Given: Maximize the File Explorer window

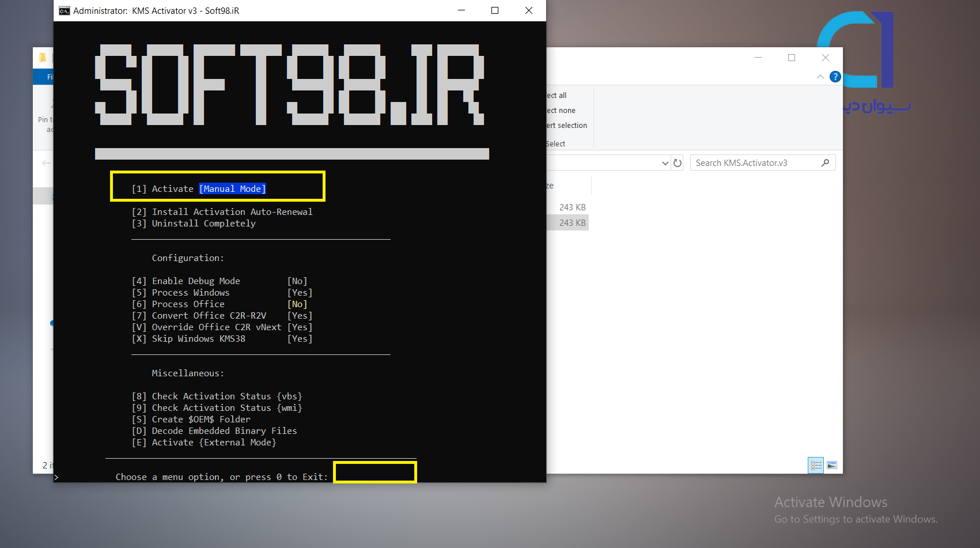Looking at the screenshot, I should tap(792, 58).
